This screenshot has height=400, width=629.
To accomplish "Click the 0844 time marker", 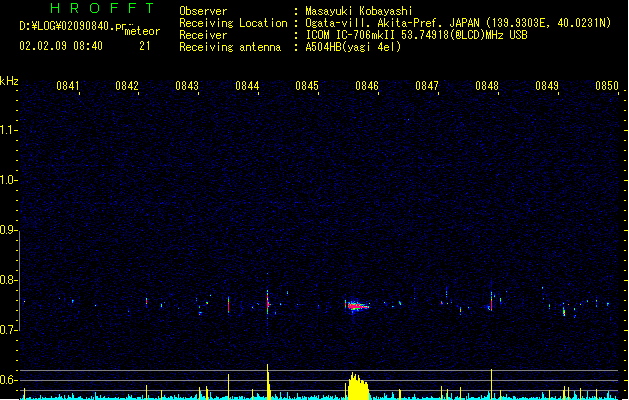I will (247, 86).
